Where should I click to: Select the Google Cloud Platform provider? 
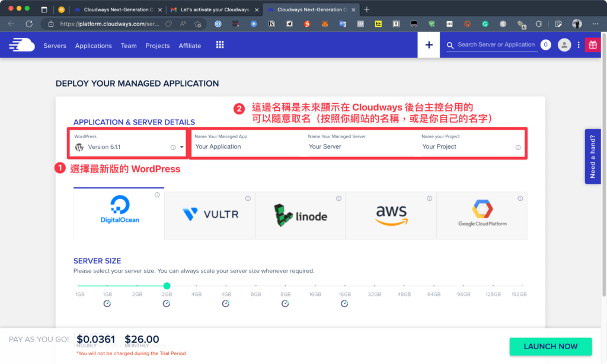[482, 215]
